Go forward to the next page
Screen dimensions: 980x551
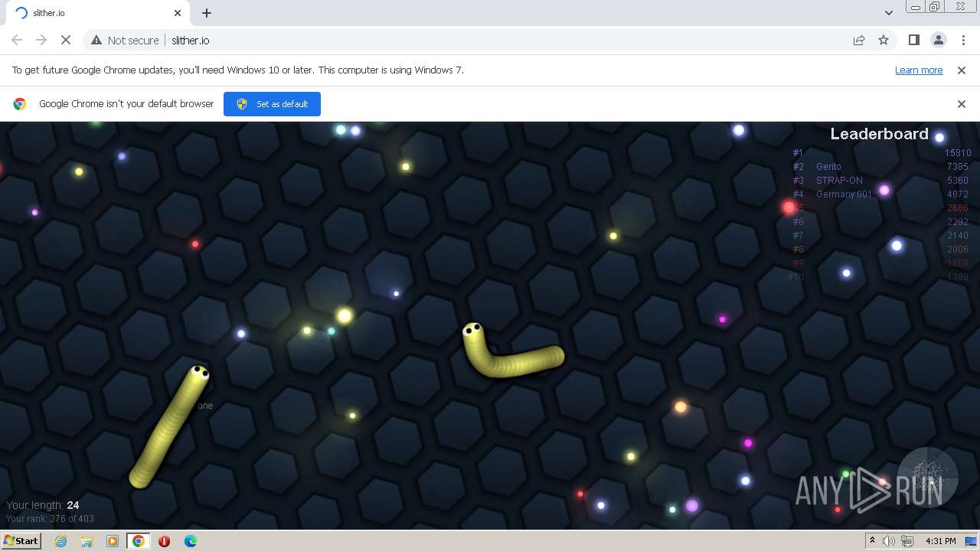click(41, 40)
